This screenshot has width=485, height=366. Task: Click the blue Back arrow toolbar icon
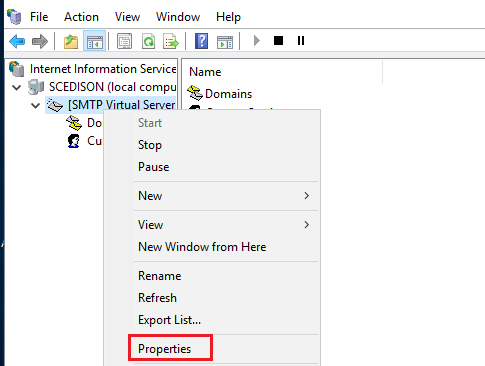click(17, 41)
